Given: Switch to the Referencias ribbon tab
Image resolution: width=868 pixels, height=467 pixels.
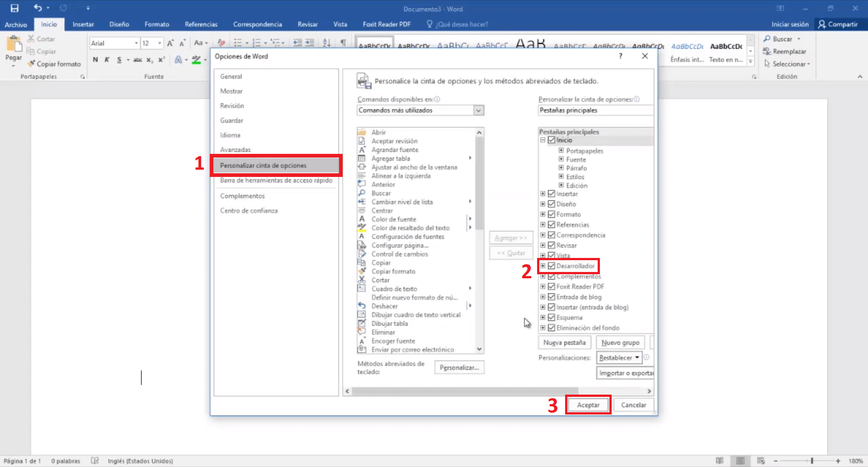Looking at the screenshot, I should tap(201, 24).
